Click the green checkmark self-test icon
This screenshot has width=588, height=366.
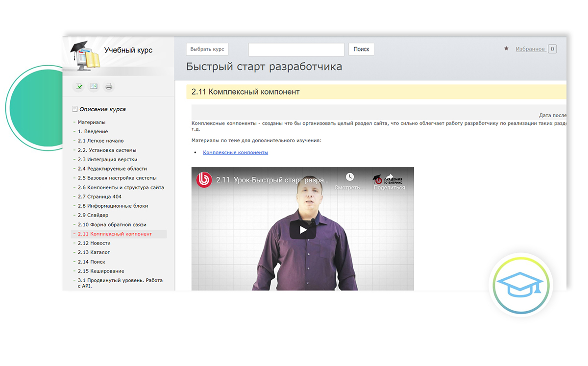coord(79,87)
